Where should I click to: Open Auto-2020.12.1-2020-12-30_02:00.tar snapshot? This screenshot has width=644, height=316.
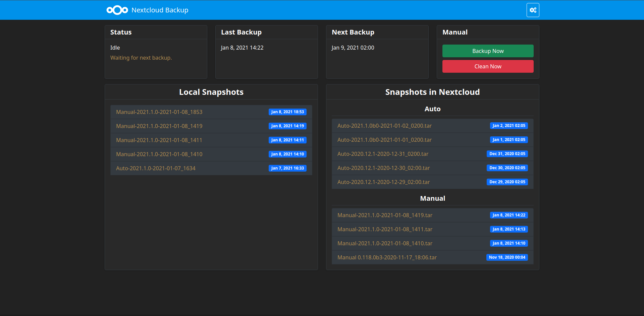pyautogui.click(x=433, y=168)
